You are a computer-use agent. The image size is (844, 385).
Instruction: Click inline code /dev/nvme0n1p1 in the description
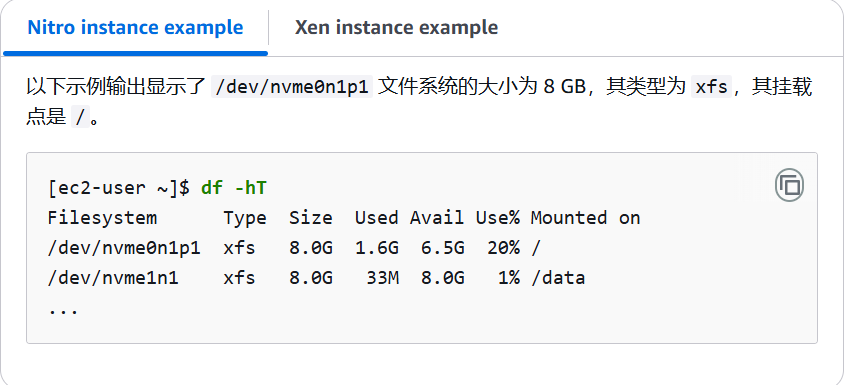292,87
